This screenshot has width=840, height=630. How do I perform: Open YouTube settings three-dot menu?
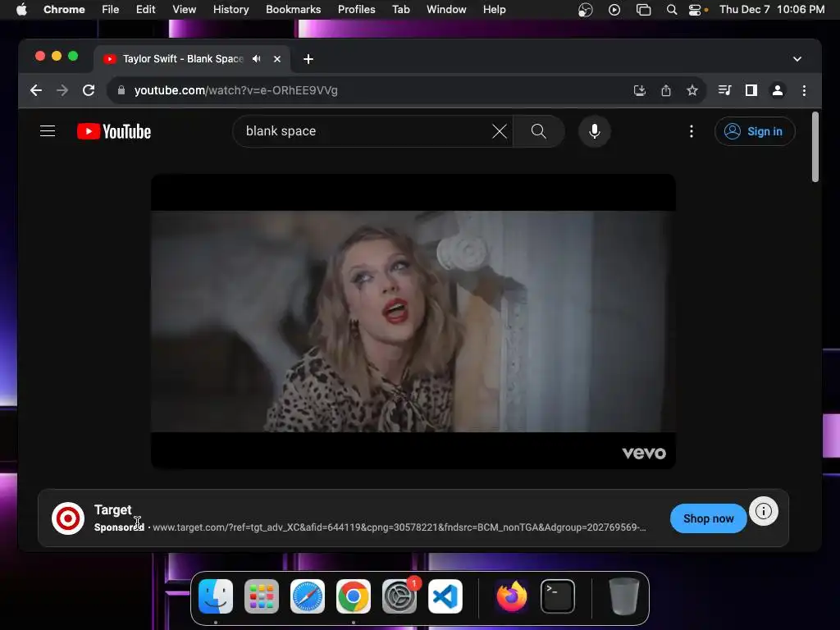(x=691, y=131)
